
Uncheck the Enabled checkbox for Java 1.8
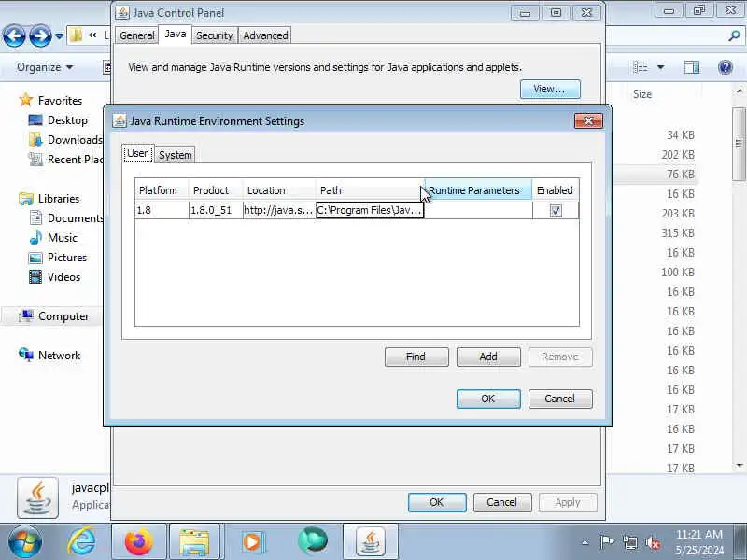coord(556,210)
